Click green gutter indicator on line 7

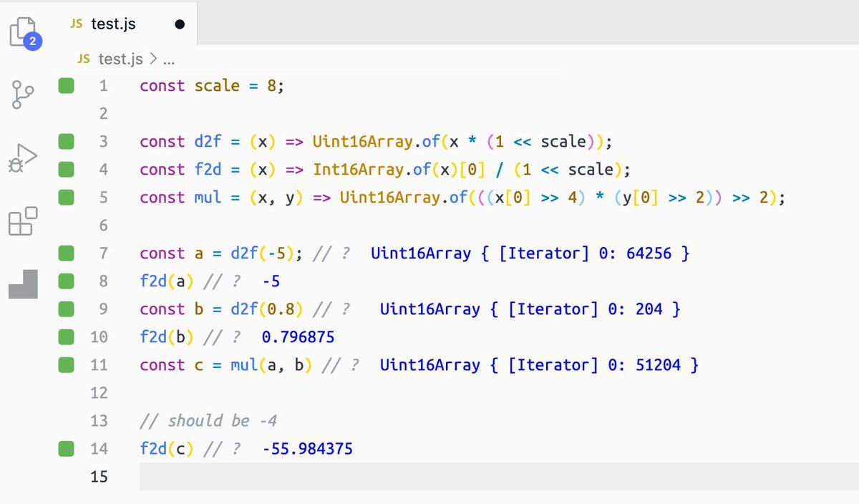click(67, 253)
